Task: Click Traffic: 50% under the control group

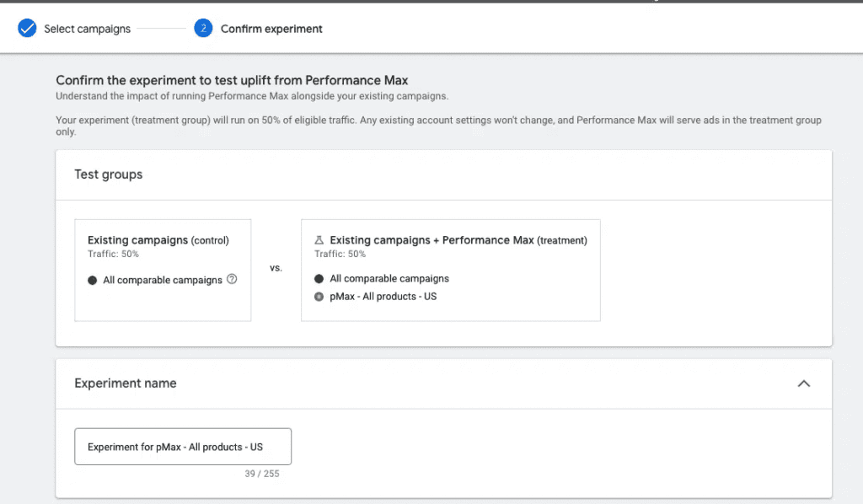Action: 113,254
